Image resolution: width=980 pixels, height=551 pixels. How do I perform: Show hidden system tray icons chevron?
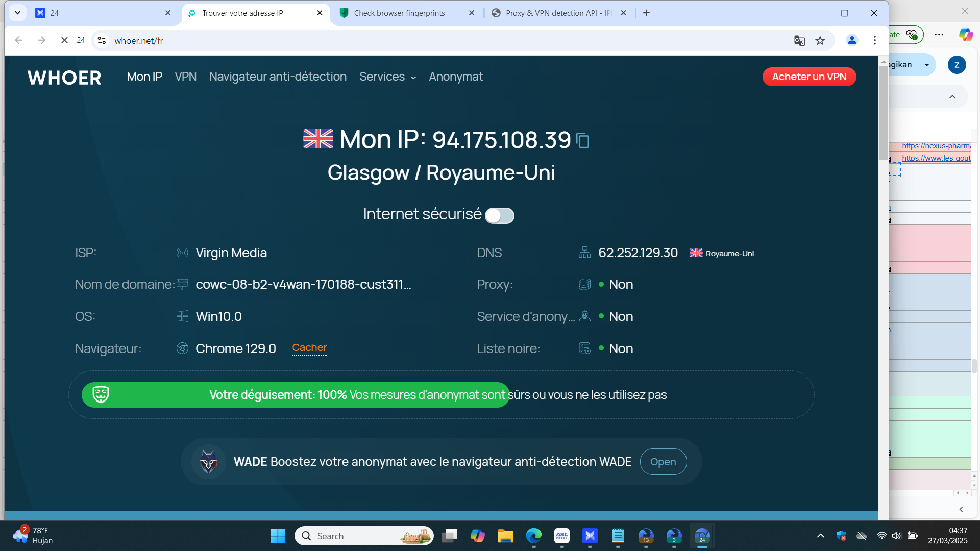pyautogui.click(x=820, y=536)
